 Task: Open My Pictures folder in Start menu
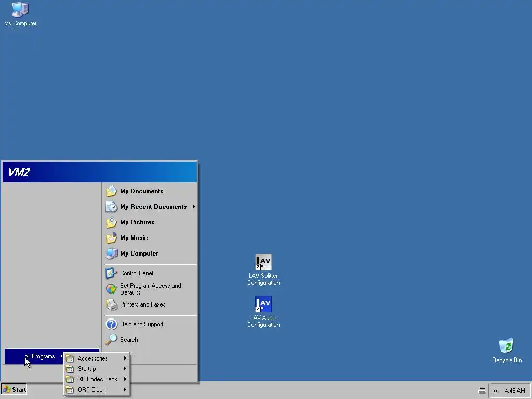[x=150, y=222]
